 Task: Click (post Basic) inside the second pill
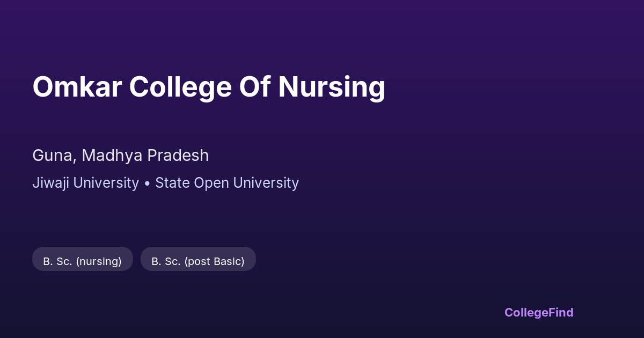point(214,261)
